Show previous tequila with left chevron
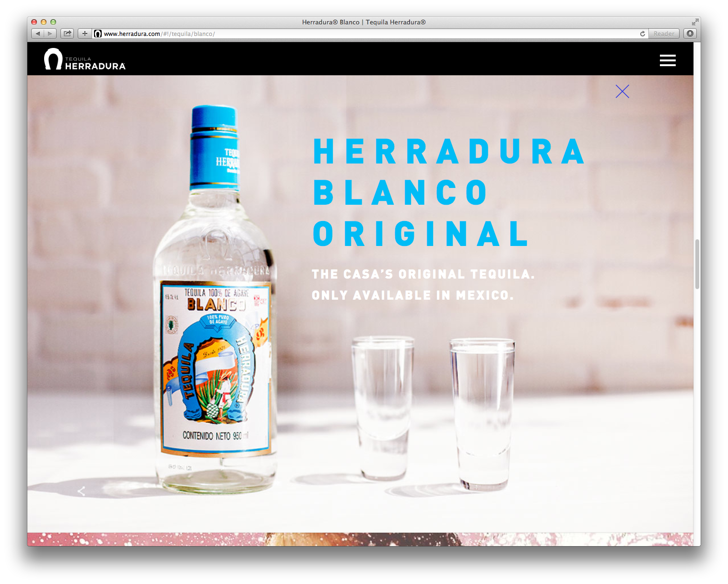The width and height of the screenshot is (728, 584). point(82,491)
